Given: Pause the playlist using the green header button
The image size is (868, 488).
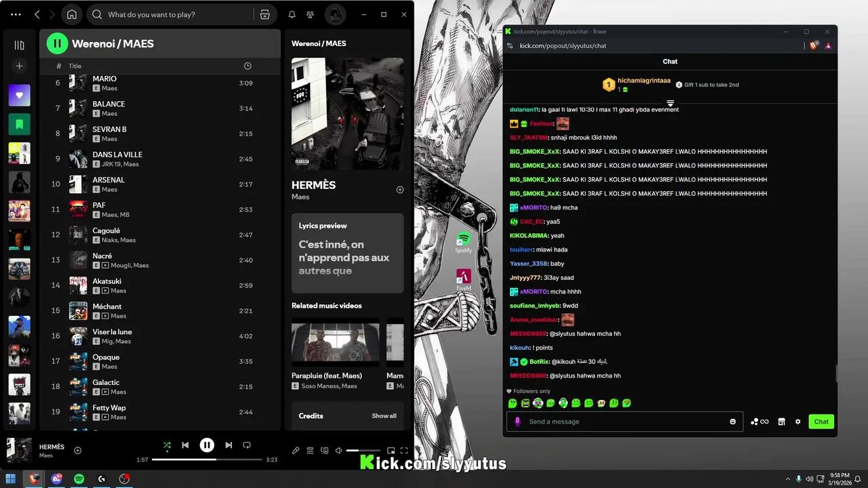Looking at the screenshot, I should tap(58, 43).
